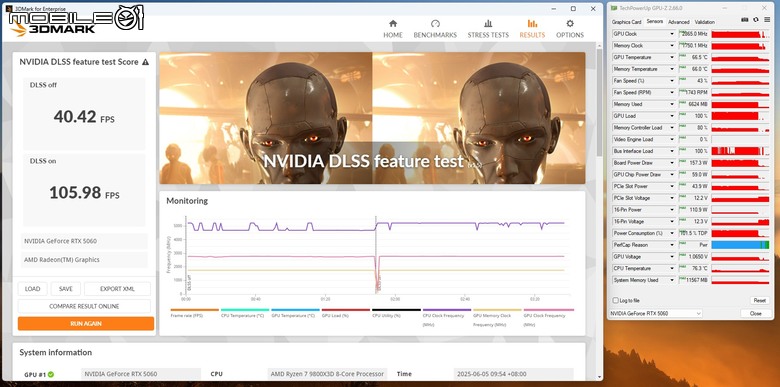
Task: Click Time value 2025-06-05 09:54
Action: pos(513,374)
